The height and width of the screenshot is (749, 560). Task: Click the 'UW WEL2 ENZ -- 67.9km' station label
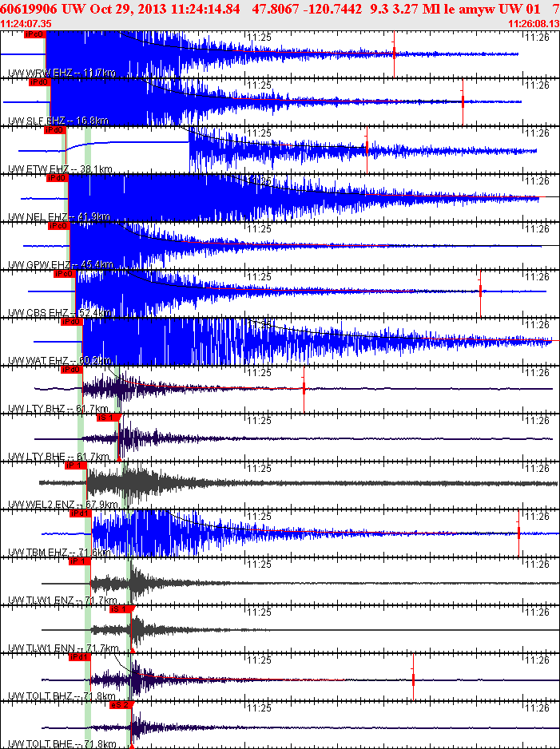pos(64,504)
